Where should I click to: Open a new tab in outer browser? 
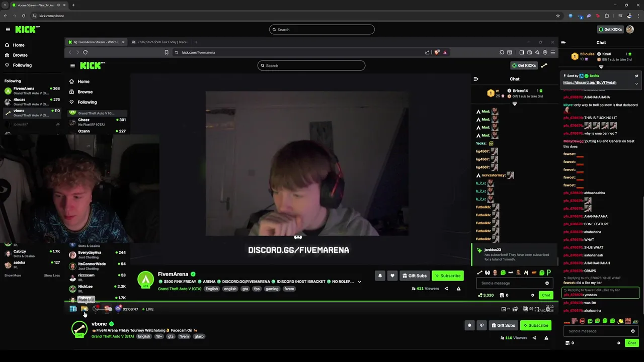pyautogui.click(x=73, y=5)
